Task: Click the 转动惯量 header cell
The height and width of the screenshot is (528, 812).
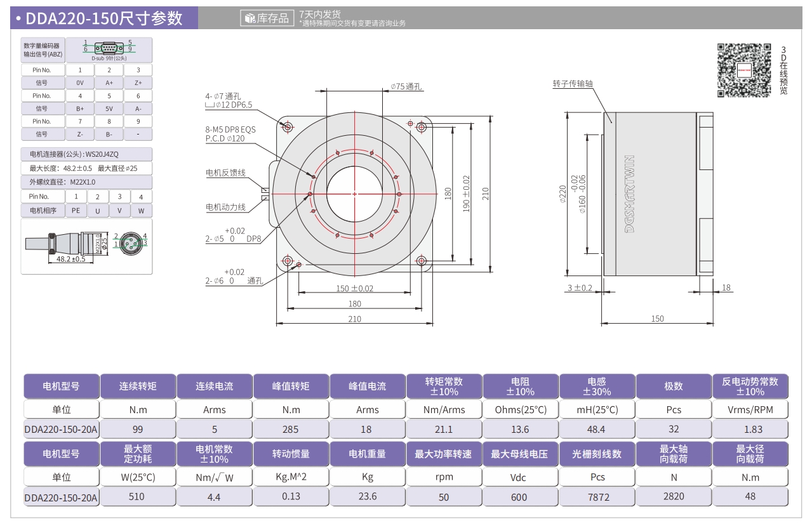Action: pos(291,454)
